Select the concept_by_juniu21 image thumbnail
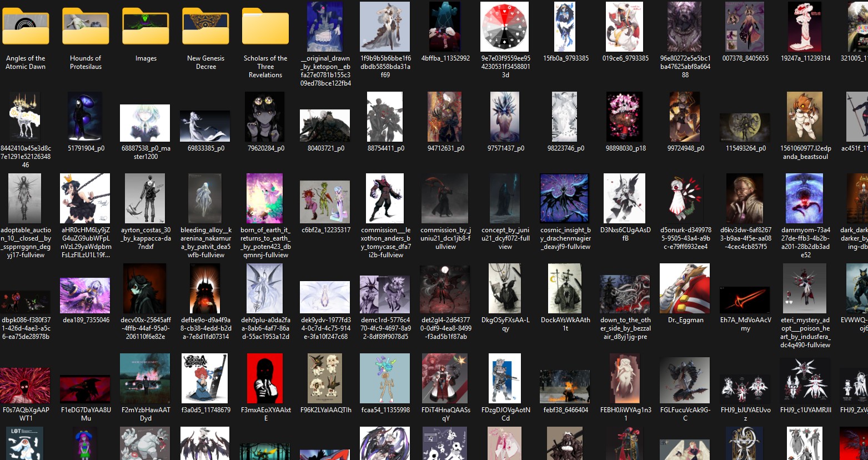The image size is (868, 460). pyautogui.click(x=505, y=198)
